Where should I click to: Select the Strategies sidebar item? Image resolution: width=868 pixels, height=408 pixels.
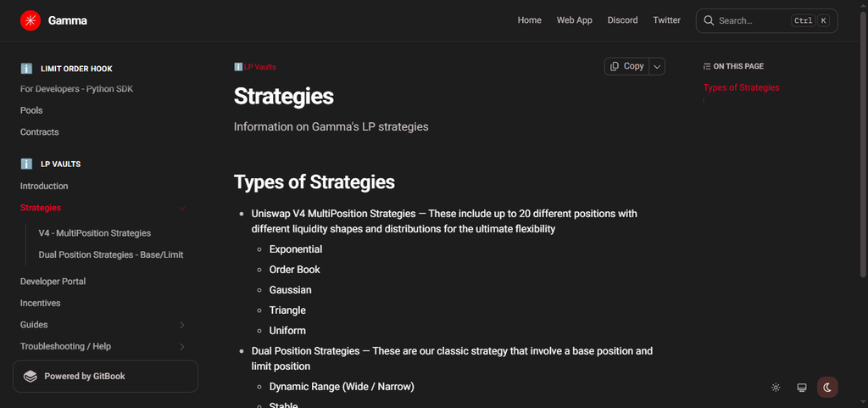[x=41, y=208]
